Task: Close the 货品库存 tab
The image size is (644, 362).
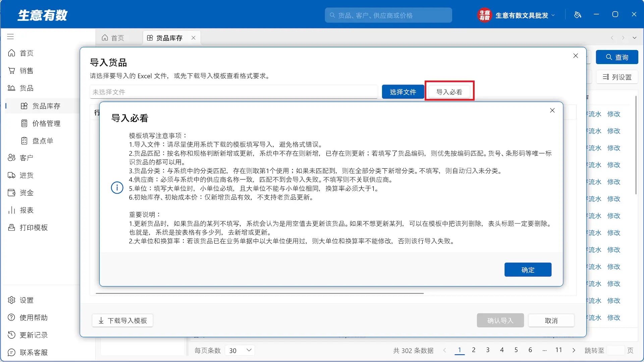Action: [x=194, y=38]
